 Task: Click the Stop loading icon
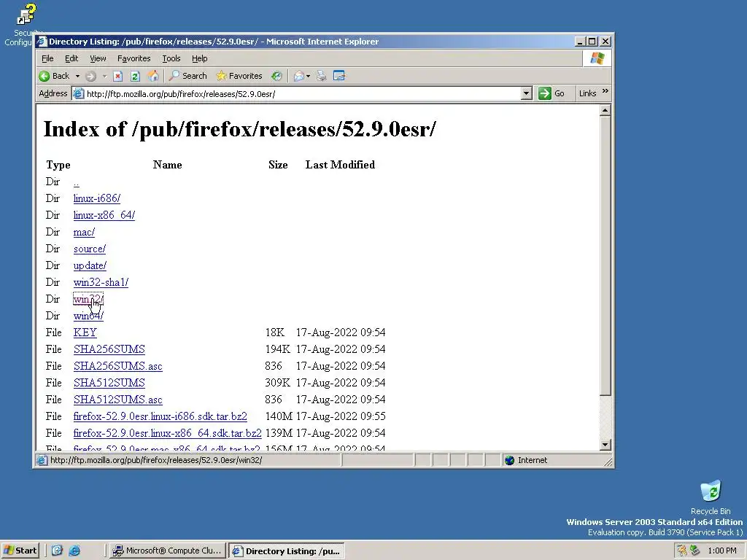click(118, 76)
